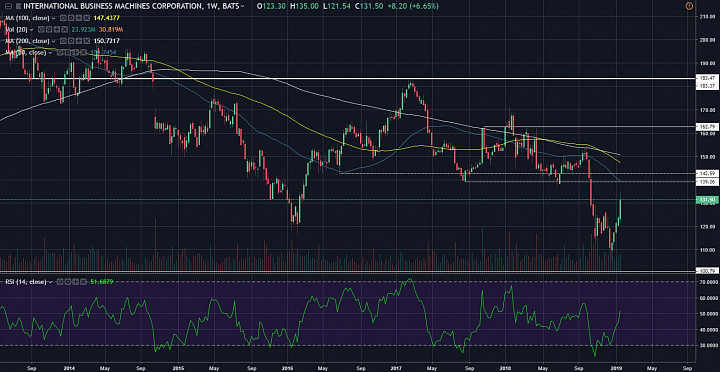Image resolution: width=720 pixels, height=372 pixels.
Task: Open format settings for MA (50, close)
Action: coord(68,52)
